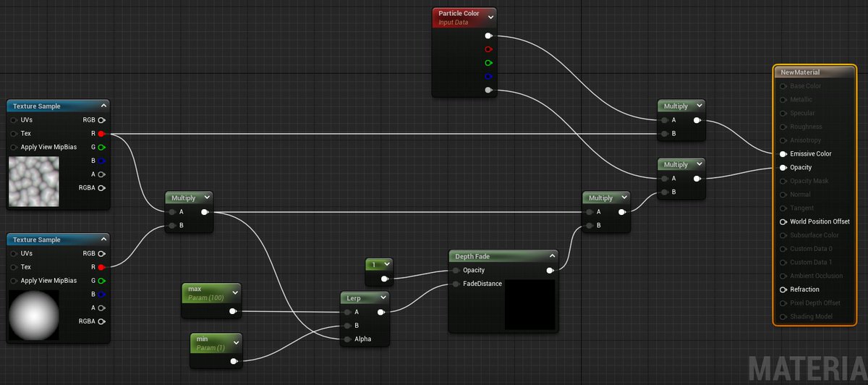Screen dimensions: 868x385
Task: Click the Lerp node's output pin
Action: pyautogui.click(x=381, y=312)
